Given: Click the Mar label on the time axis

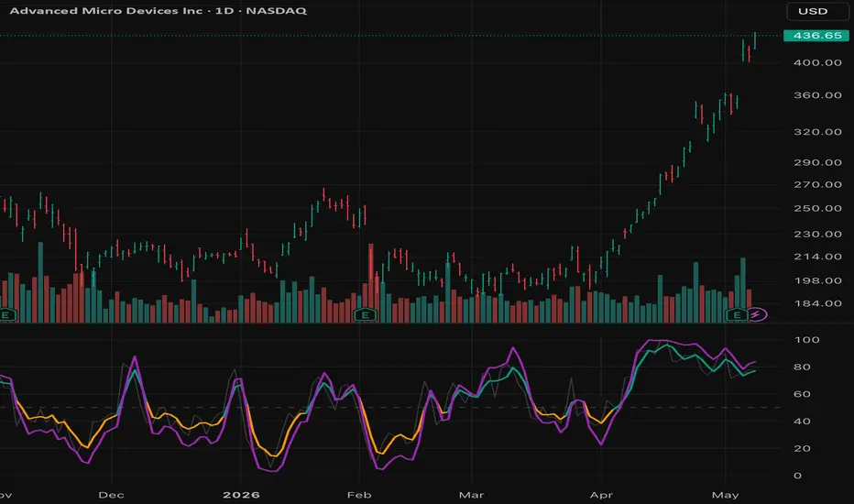Looking at the screenshot, I should [x=472, y=495].
